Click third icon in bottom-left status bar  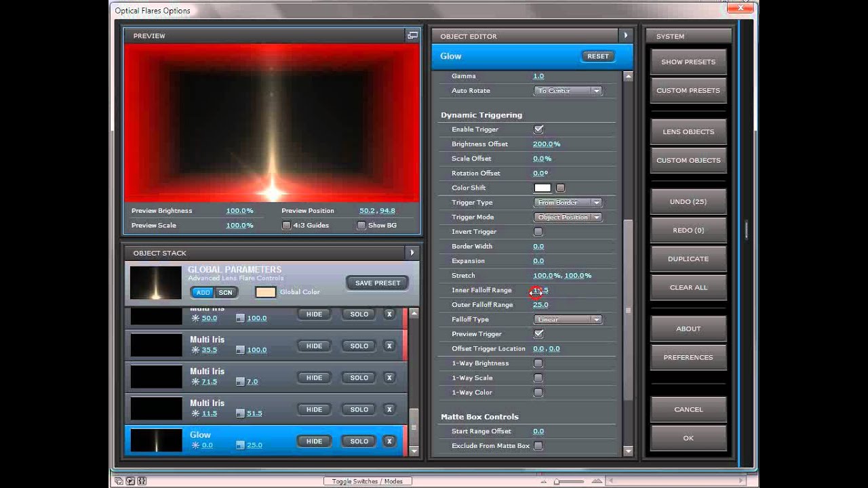(142, 481)
